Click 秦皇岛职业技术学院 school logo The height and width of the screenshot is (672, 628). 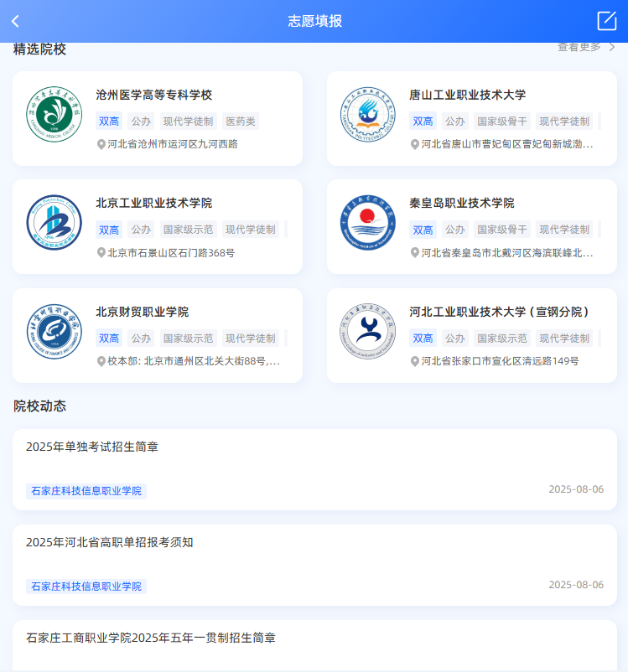point(367,223)
